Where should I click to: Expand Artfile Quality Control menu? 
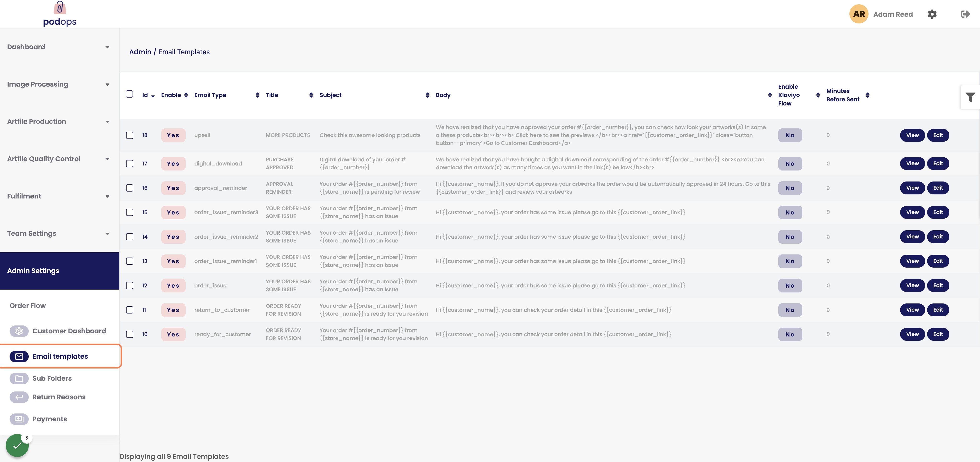pos(59,159)
